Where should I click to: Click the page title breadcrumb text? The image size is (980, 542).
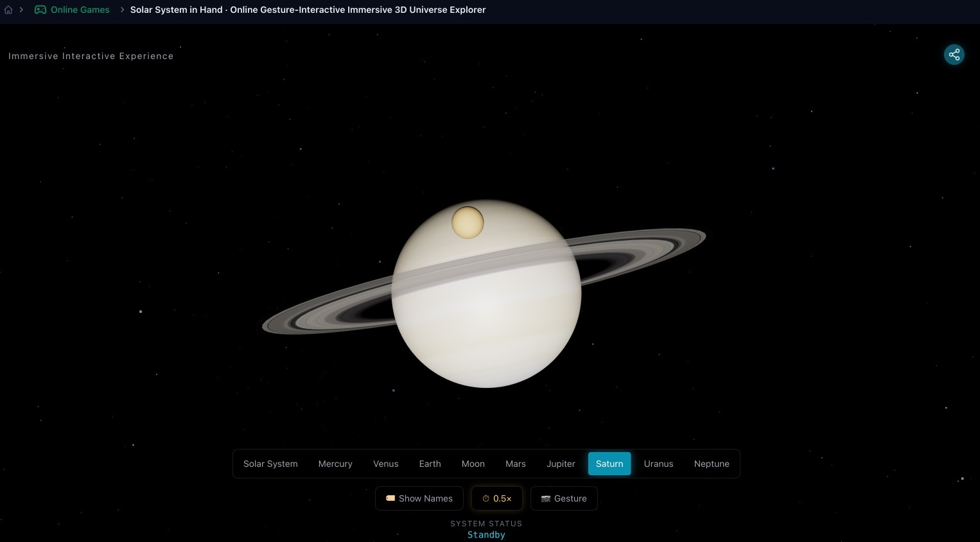pos(308,10)
